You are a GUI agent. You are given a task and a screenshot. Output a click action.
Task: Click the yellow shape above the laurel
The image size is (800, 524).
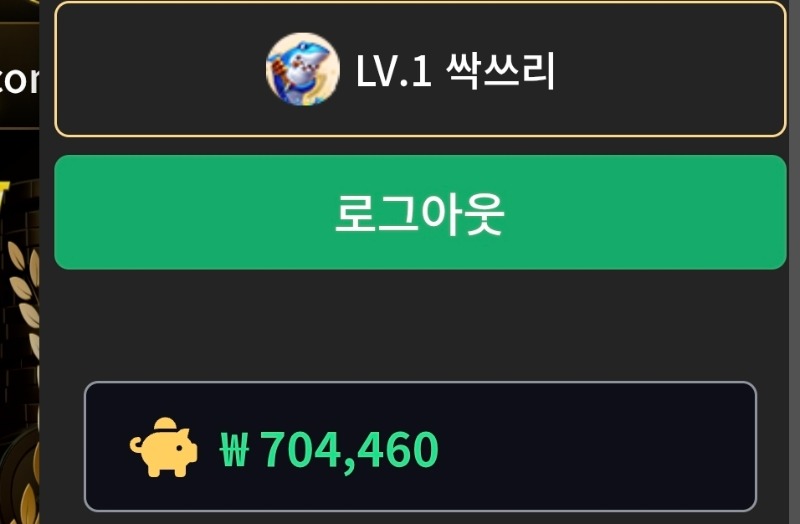pyautogui.click(x=4, y=193)
